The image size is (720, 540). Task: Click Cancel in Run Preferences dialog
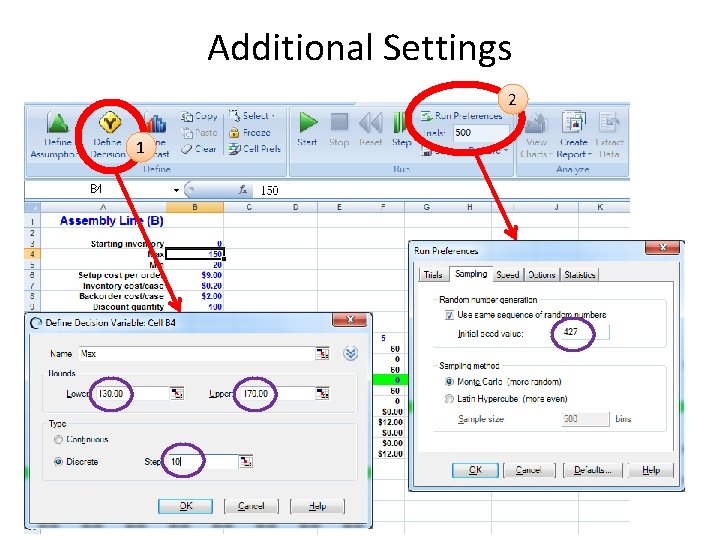[529, 470]
